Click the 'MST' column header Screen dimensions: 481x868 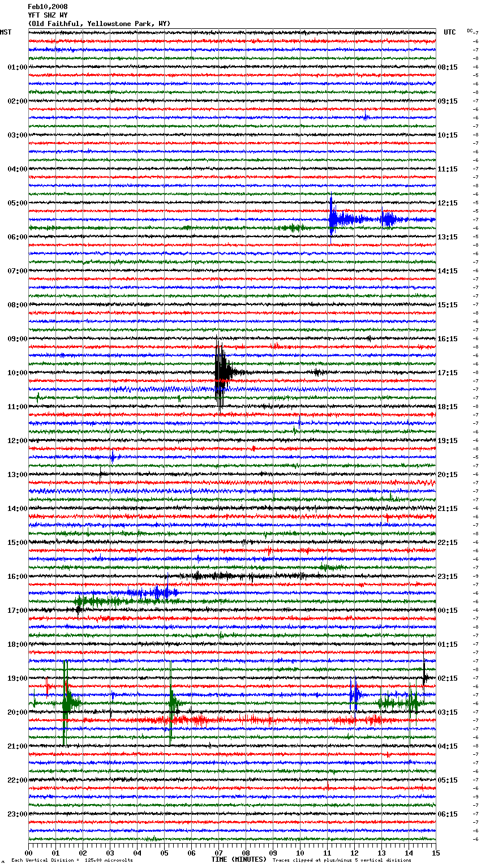point(6,32)
